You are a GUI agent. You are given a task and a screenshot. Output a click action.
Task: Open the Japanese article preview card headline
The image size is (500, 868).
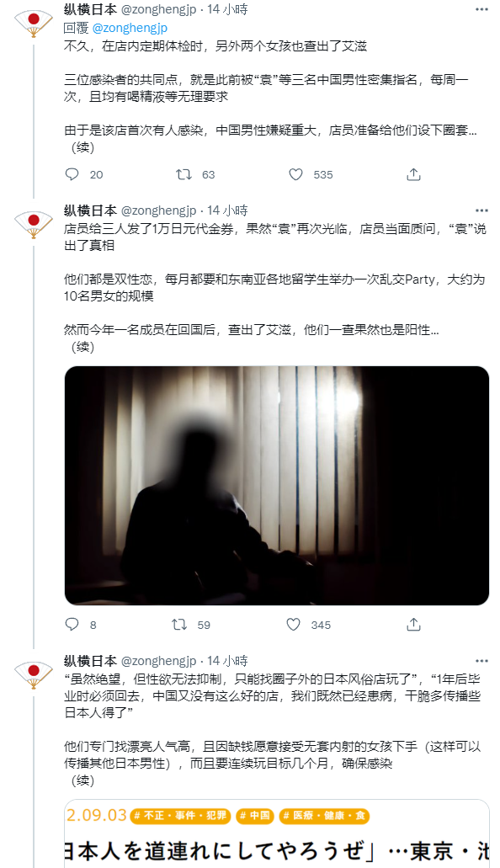point(277,849)
